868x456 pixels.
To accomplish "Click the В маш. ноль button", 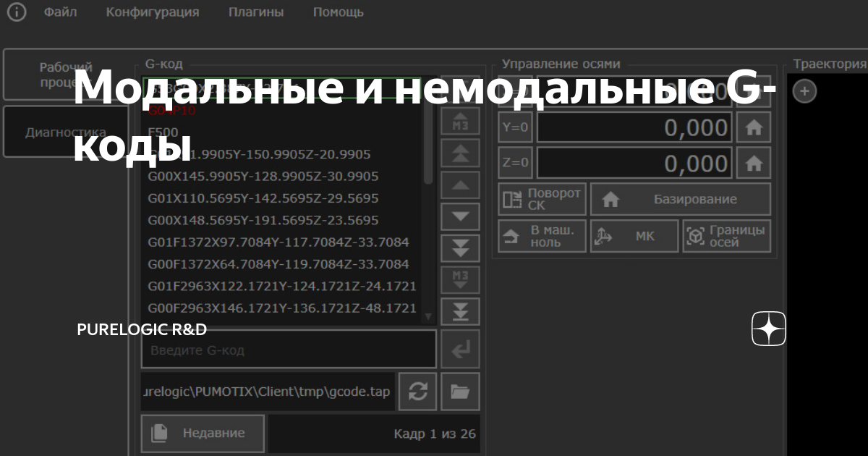I will click(542, 236).
